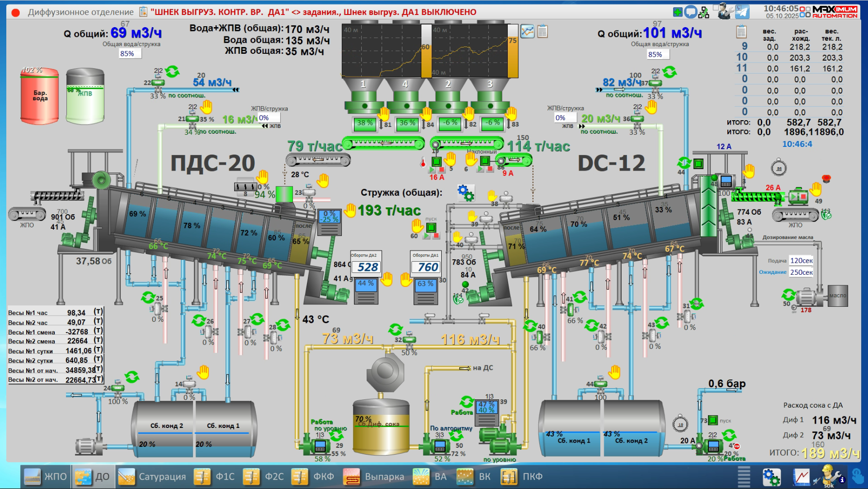
Task: Click the network check diagram icon
Action: tap(704, 13)
